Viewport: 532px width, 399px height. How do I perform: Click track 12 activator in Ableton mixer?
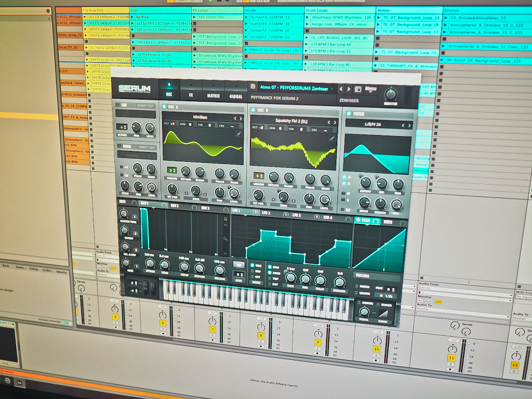[x=515, y=365]
